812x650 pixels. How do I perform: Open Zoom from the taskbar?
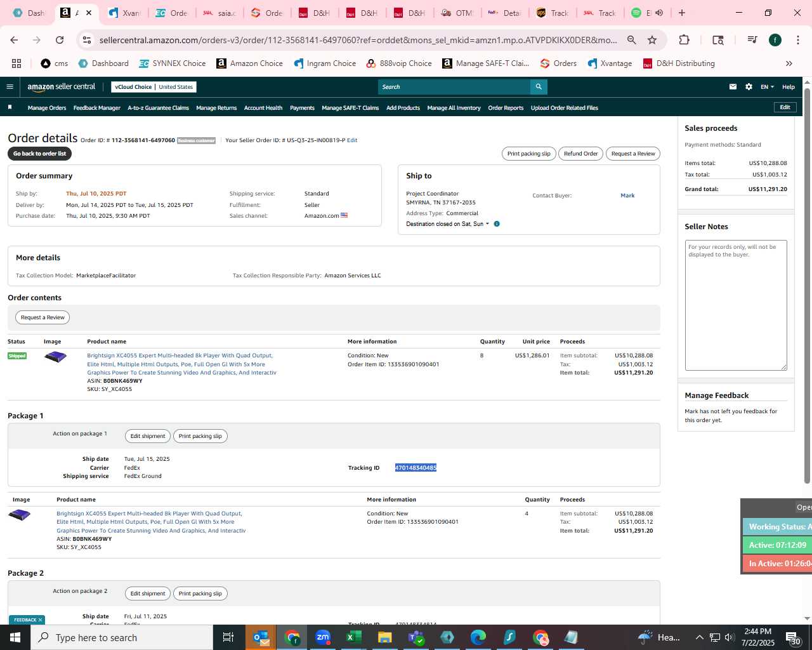click(x=323, y=637)
